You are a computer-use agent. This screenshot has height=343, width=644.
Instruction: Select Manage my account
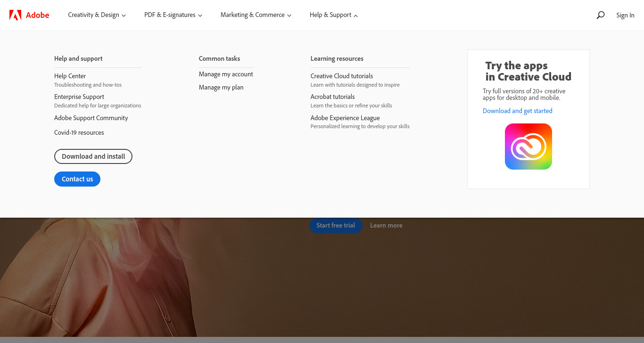point(226,74)
